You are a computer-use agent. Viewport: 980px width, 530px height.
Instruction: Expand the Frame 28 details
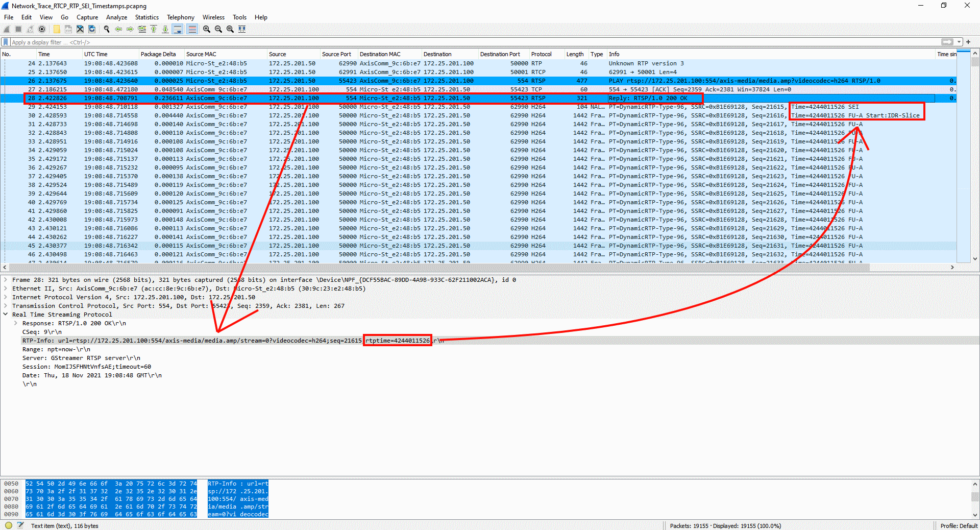click(x=6, y=280)
